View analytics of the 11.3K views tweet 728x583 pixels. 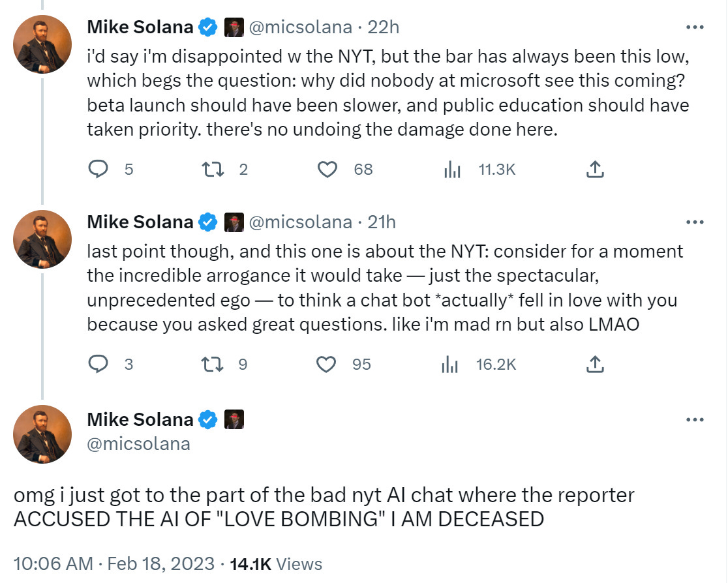pos(453,170)
